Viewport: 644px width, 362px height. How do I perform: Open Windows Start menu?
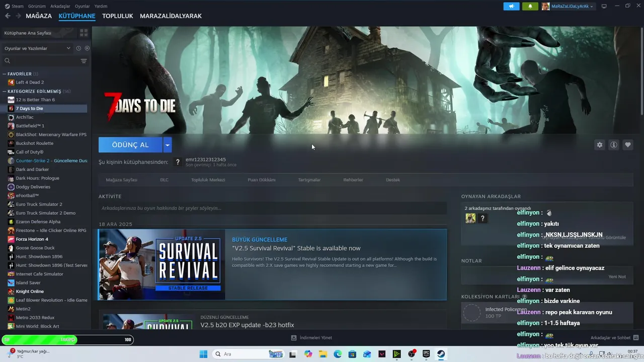tap(203, 354)
